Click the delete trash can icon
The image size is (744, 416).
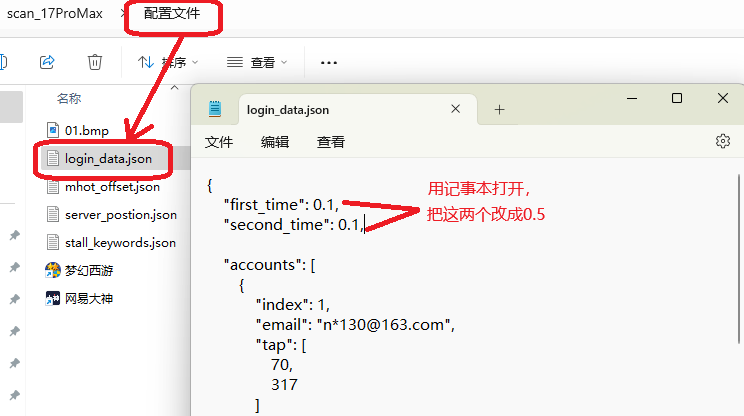[x=94, y=62]
